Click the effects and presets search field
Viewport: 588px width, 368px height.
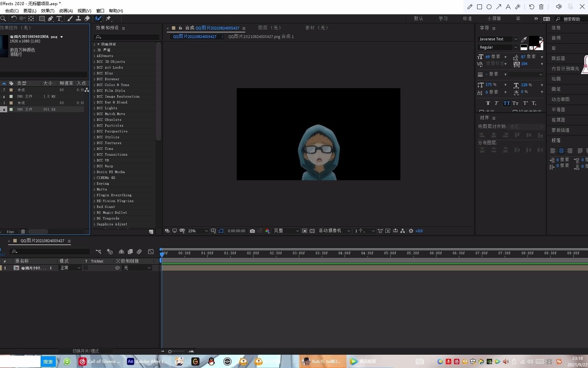[x=127, y=37]
